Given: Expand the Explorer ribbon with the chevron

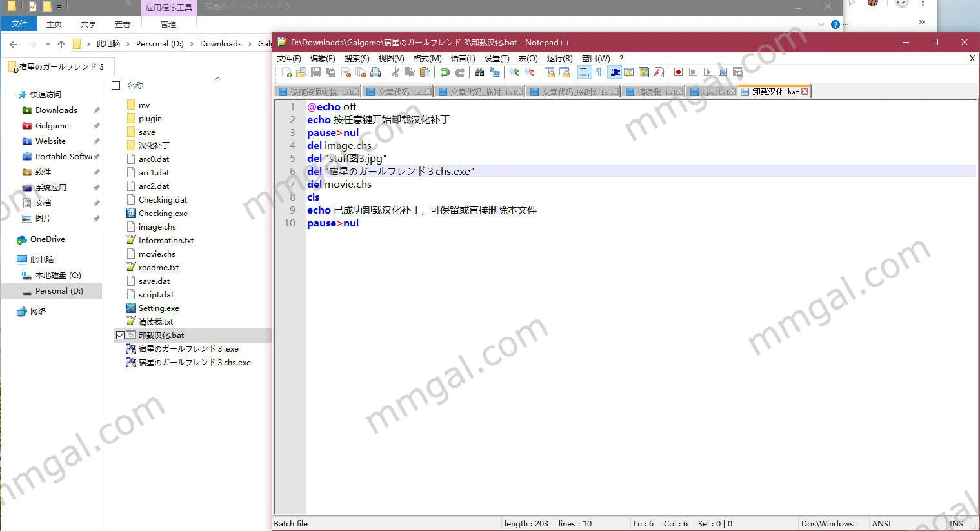Looking at the screenshot, I should click(x=821, y=25).
